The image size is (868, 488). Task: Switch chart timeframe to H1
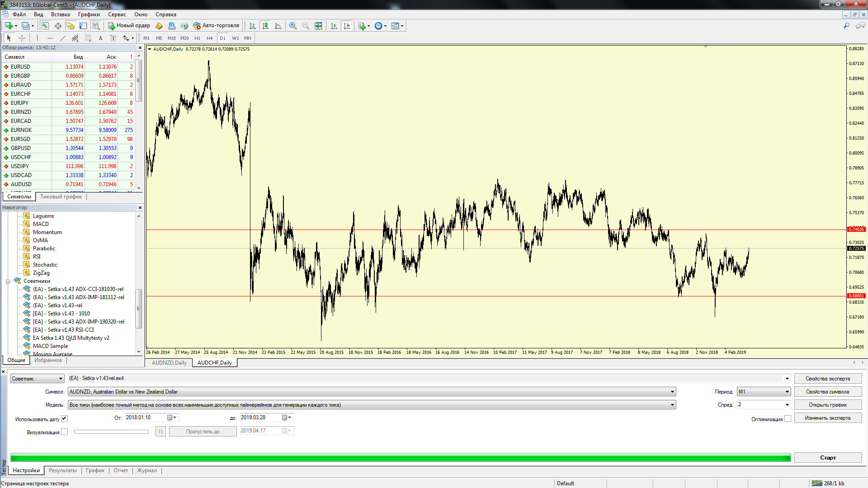pyautogui.click(x=197, y=38)
